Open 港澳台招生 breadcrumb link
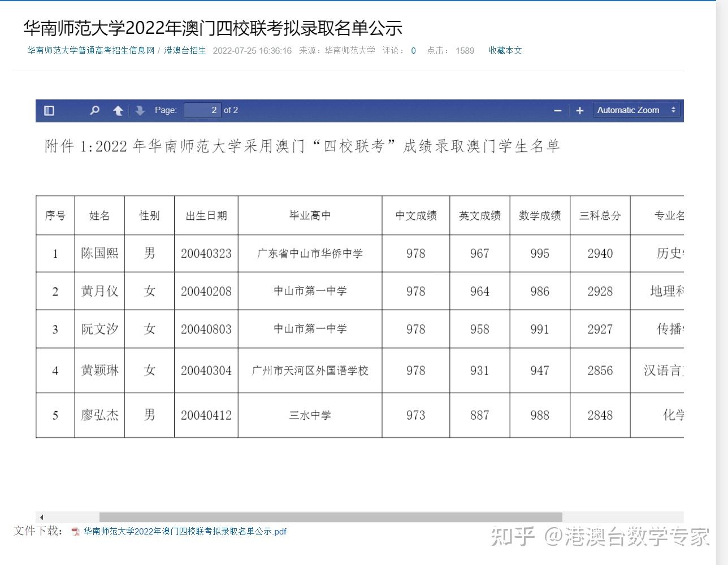728x565 pixels. [185, 50]
